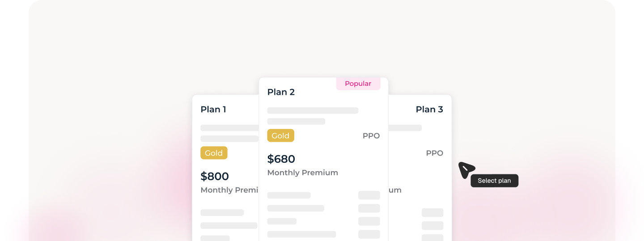This screenshot has height=241, width=644.
Task: Click Monthly Premium text under $680
Action: [x=302, y=173]
